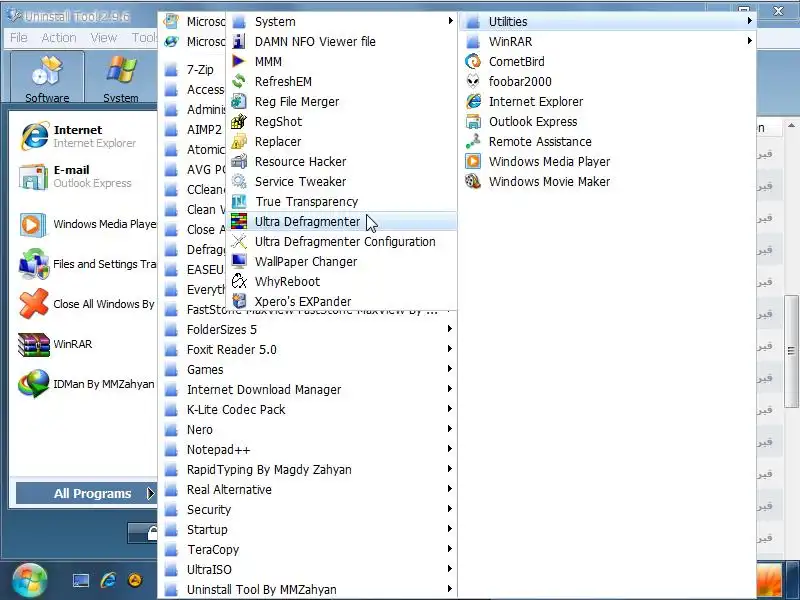Select the TeraCopy folder entry
Screen dimensions: 800x600
pos(308,549)
